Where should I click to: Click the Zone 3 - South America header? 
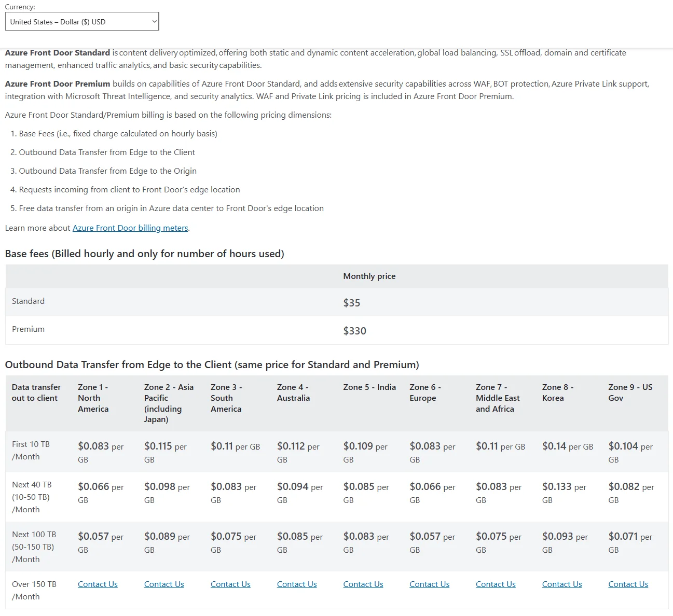pos(226,398)
